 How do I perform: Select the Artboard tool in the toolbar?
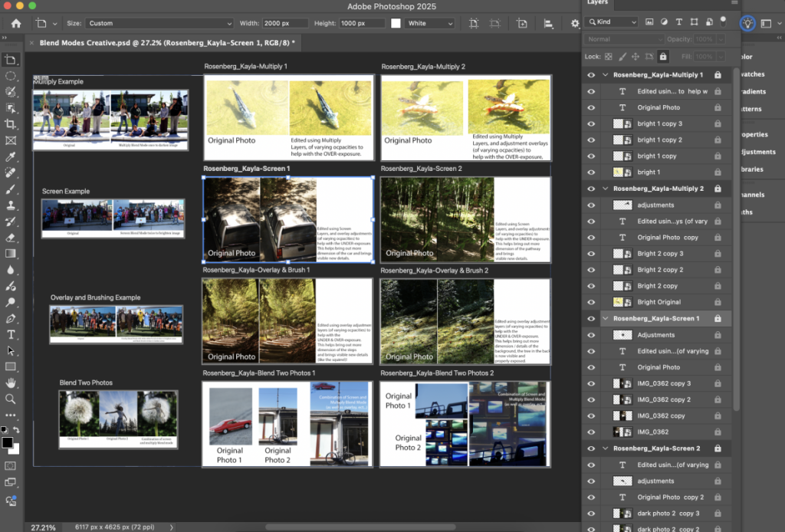[10, 60]
